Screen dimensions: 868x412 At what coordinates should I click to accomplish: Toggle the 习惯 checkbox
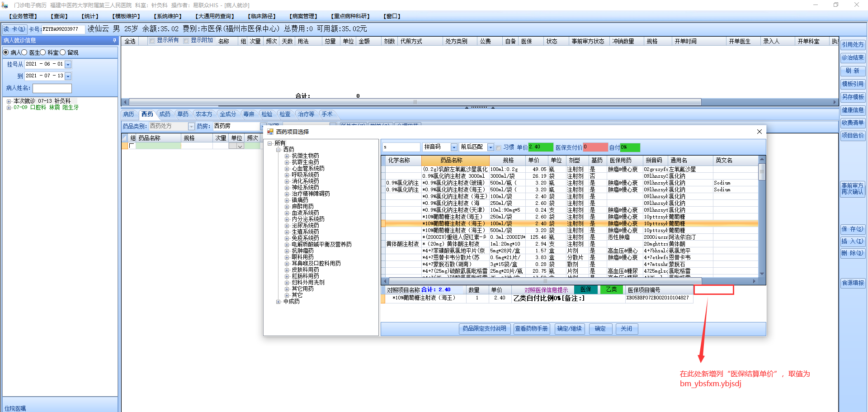pyautogui.click(x=499, y=147)
